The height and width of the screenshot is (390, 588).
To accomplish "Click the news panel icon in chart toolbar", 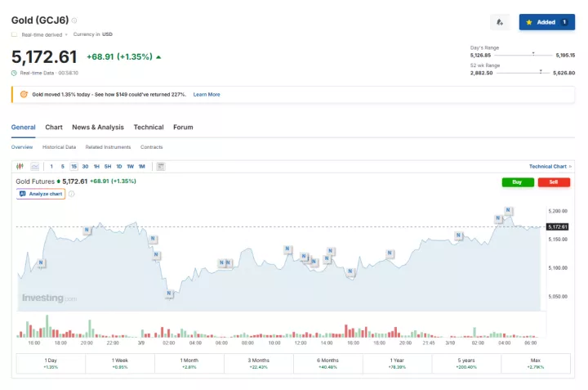I will click(x=160, y=166).
